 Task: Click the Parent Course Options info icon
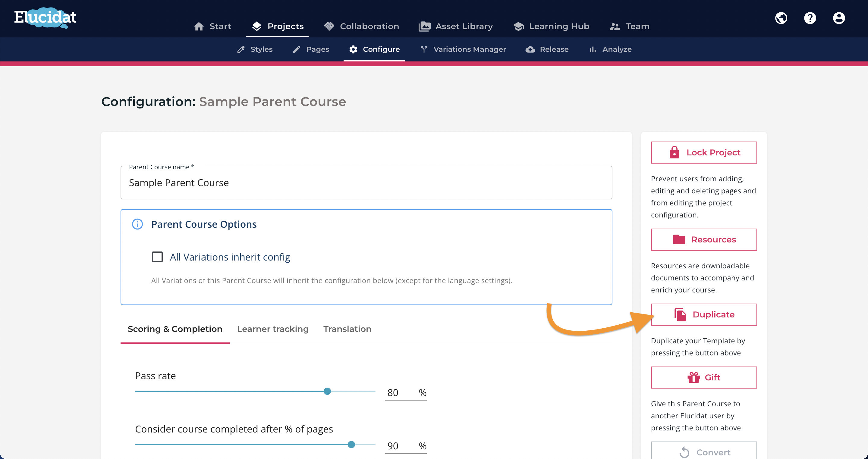(137, 224)
